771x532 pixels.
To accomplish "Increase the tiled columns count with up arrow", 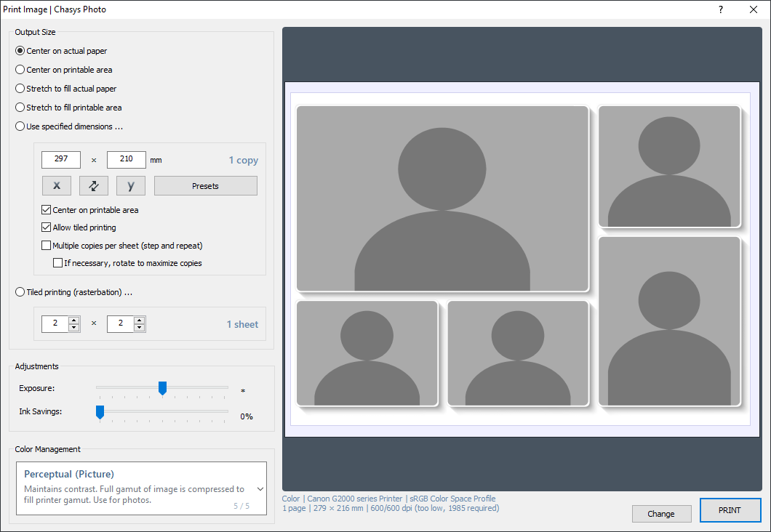I will click(73, 321).
